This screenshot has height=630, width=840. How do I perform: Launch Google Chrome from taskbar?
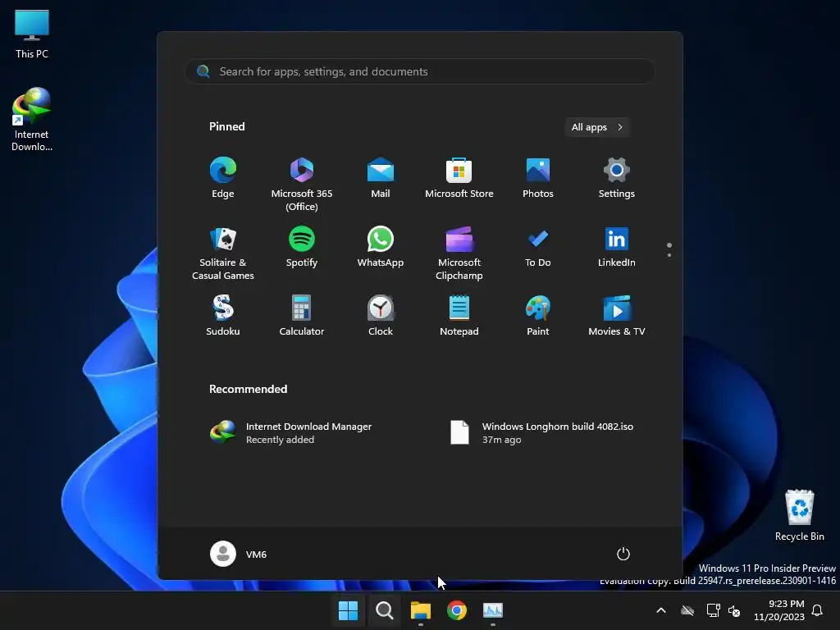[x=457, y=610]
